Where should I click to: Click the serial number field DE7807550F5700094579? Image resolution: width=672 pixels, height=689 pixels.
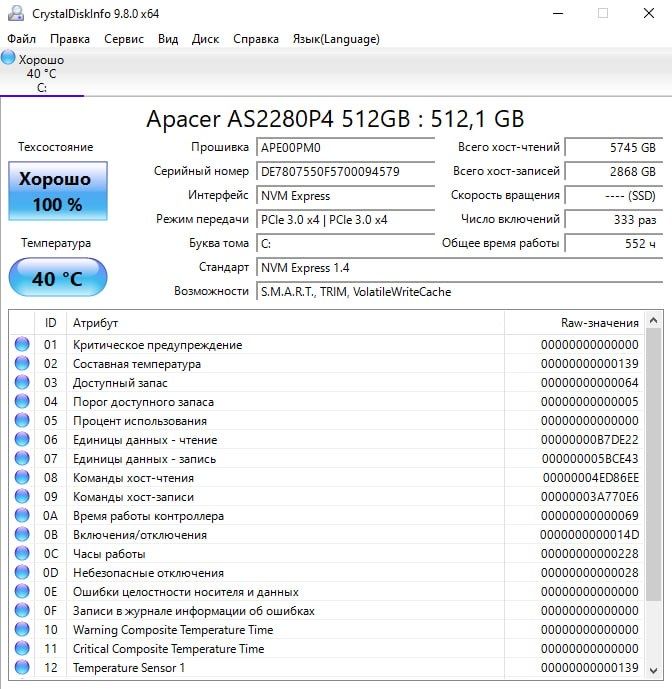coord(345,171)
